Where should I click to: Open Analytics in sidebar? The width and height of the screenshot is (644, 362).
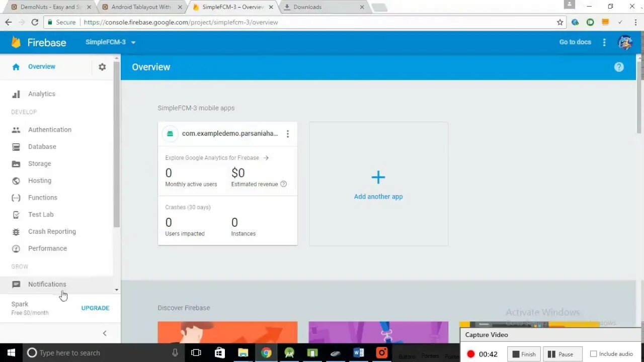[x=42, y=94]
